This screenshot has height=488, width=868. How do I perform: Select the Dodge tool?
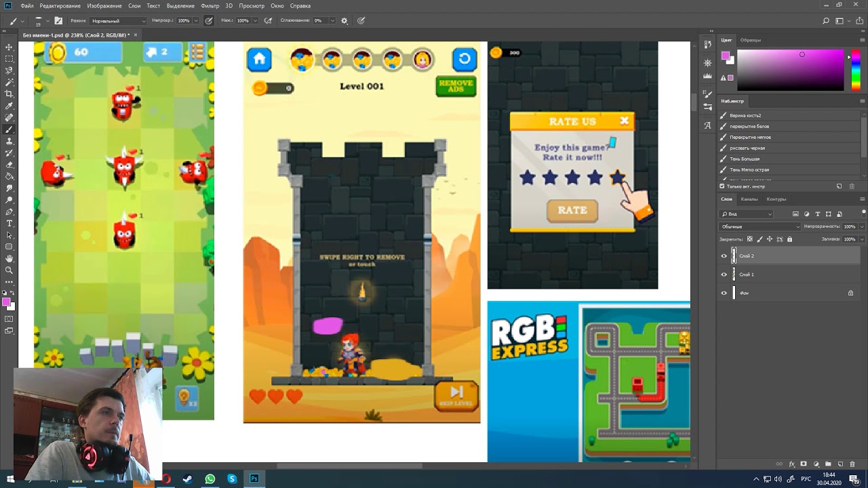click(9, 199)
